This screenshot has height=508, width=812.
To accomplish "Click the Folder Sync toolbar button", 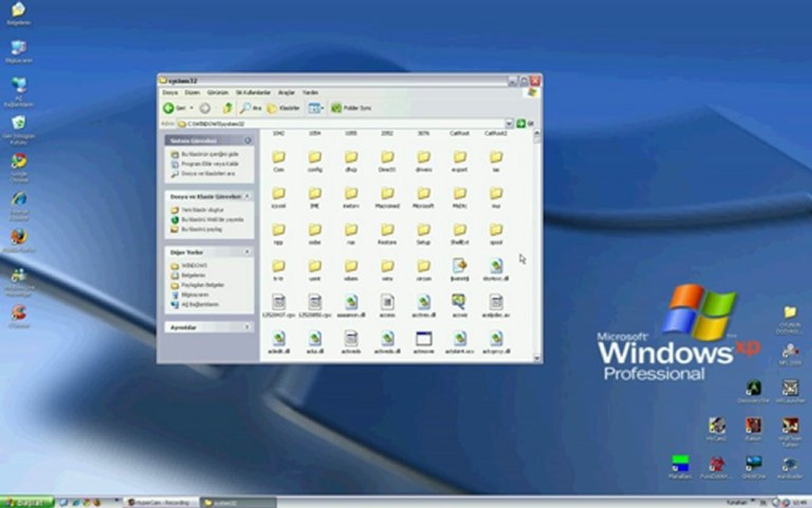I will [351, 108].
